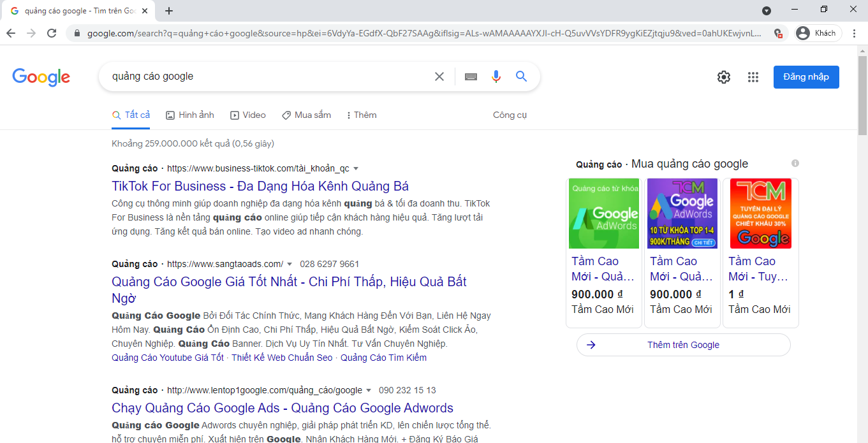Image resolution: width=868 pixels, height=443 pixels.
Task: Open Quảng Cáo Youtube Giá Tốt sitelink
Action: [x=168, y=358]
